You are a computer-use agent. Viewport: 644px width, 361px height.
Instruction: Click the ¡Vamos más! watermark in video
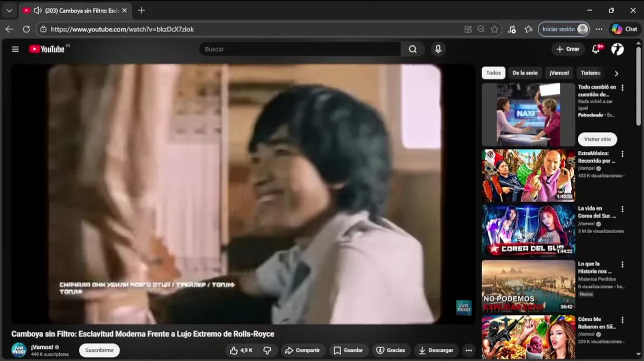pos(463,307)
